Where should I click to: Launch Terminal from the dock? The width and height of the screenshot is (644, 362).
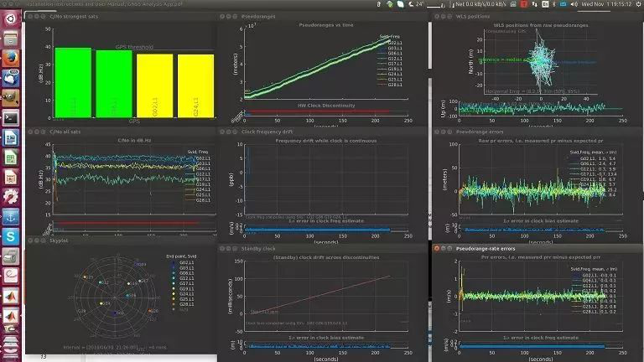[x=11, y=117]
